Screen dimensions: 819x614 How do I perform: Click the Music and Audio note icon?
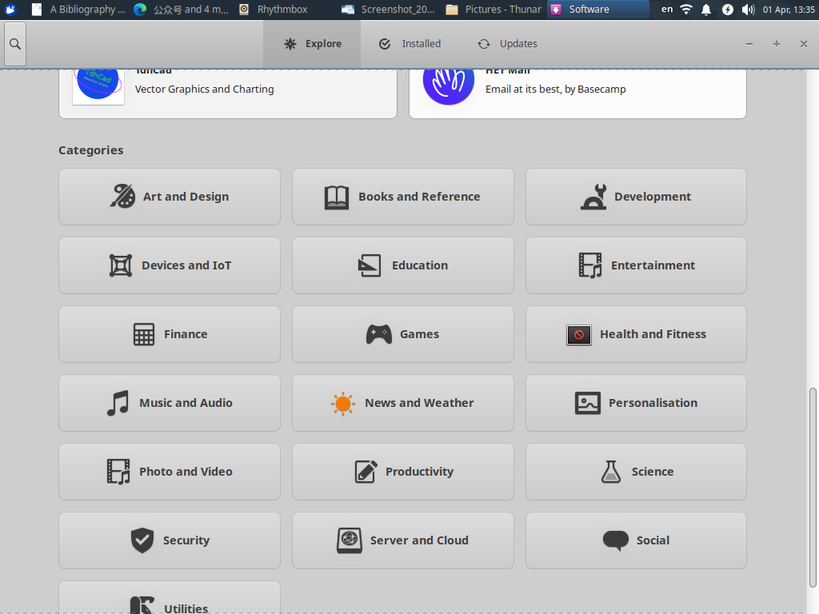pos(118,403)
